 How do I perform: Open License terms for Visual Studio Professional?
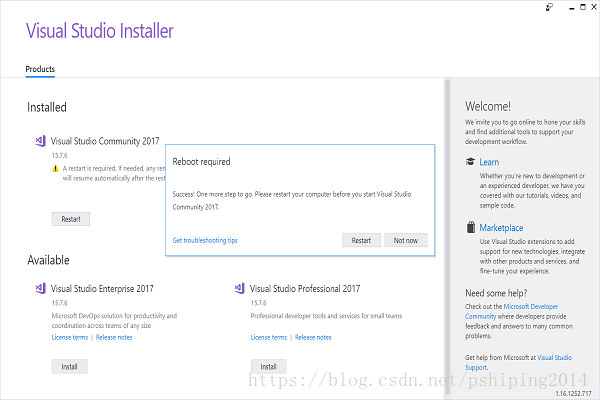pos(269,337)
